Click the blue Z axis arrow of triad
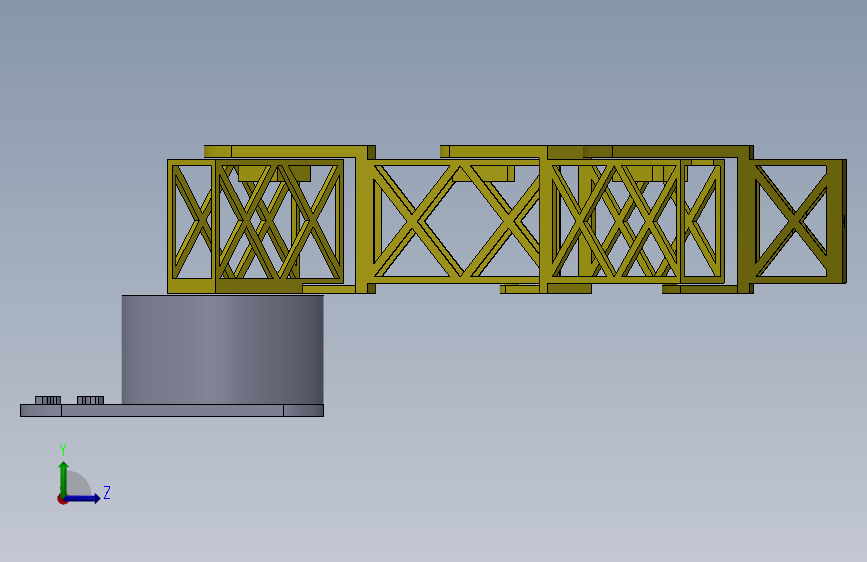This screenshot has width=867, height=562. pos(83,498)
